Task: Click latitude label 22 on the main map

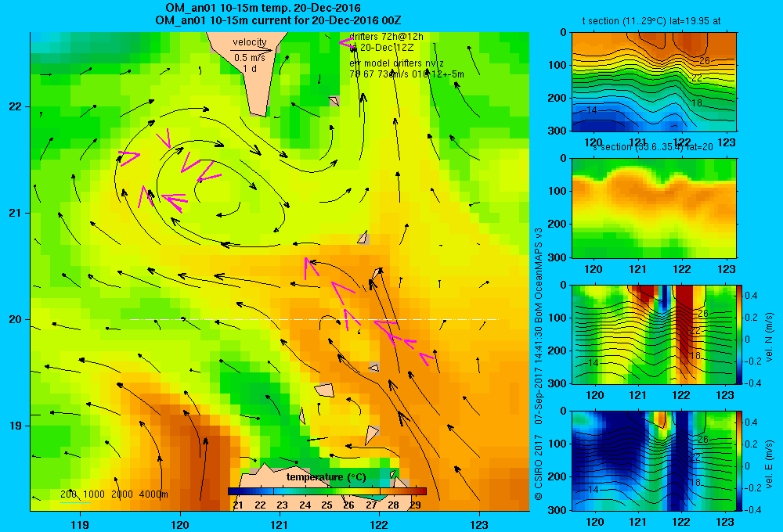Action: [15, 107]
